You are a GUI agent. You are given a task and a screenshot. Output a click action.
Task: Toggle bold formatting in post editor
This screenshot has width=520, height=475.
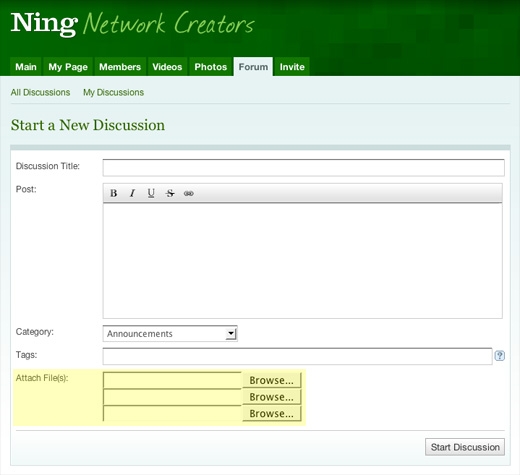pos(113,193)
